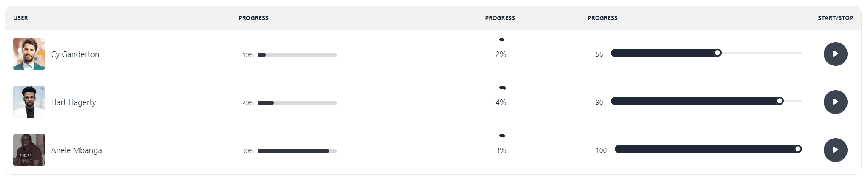
Task: Click Cy Ganderton's avatar photo
Action: [29, 54]
